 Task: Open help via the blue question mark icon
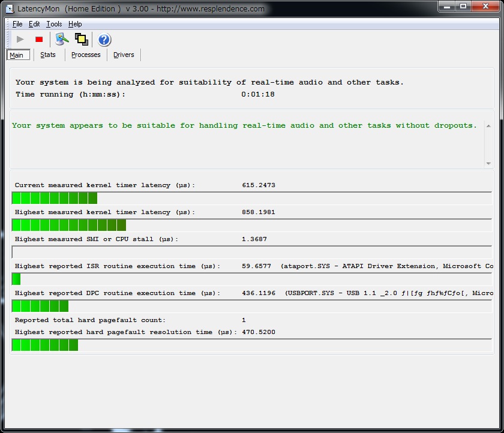pyautogui.click(x=104, y=40)
